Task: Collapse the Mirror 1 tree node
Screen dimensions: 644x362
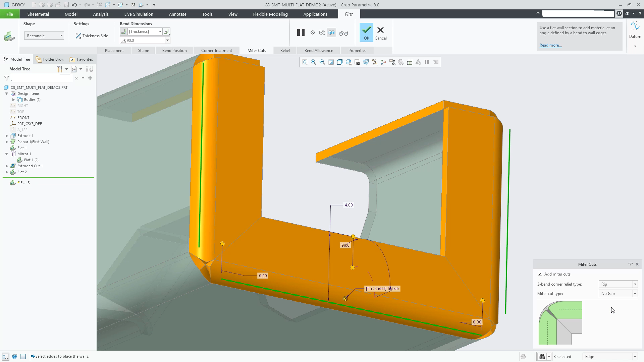Action: 7,154
